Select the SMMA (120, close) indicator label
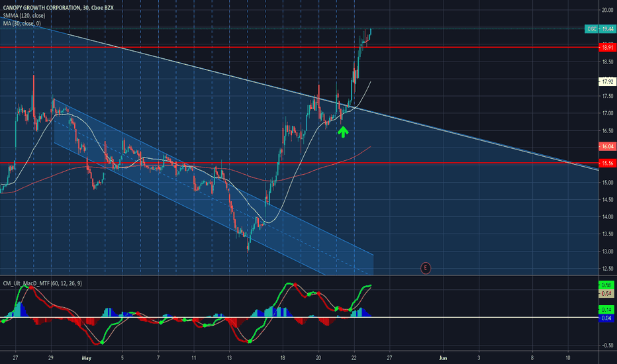The width and height of the screenshot is (617, 364). (24, 16)
